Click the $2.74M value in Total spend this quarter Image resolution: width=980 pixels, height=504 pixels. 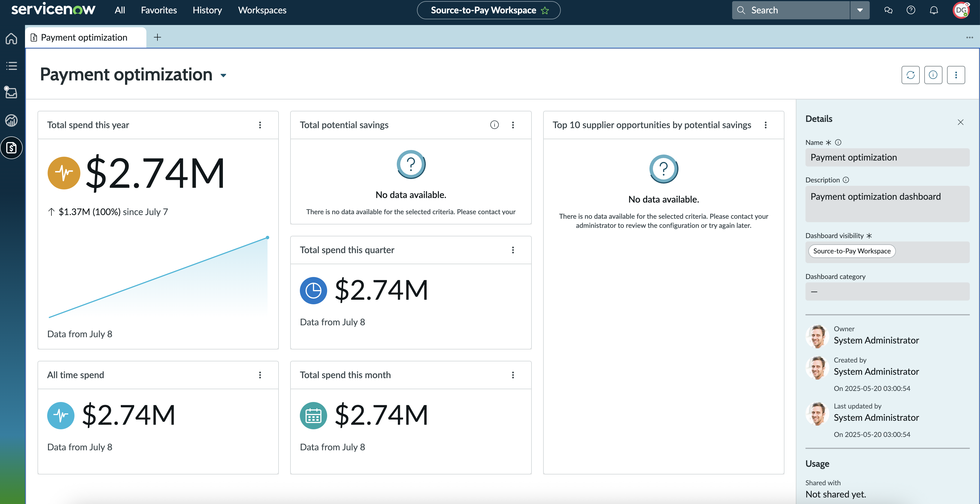pos(381,290)
